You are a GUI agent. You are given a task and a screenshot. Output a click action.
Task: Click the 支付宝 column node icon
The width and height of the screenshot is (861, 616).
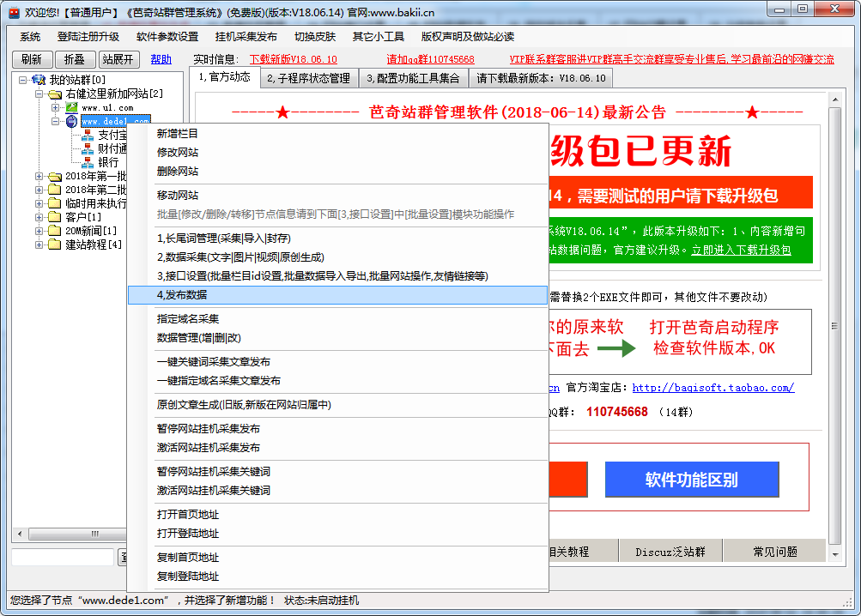pyautogui.click(x=88, y=135)
